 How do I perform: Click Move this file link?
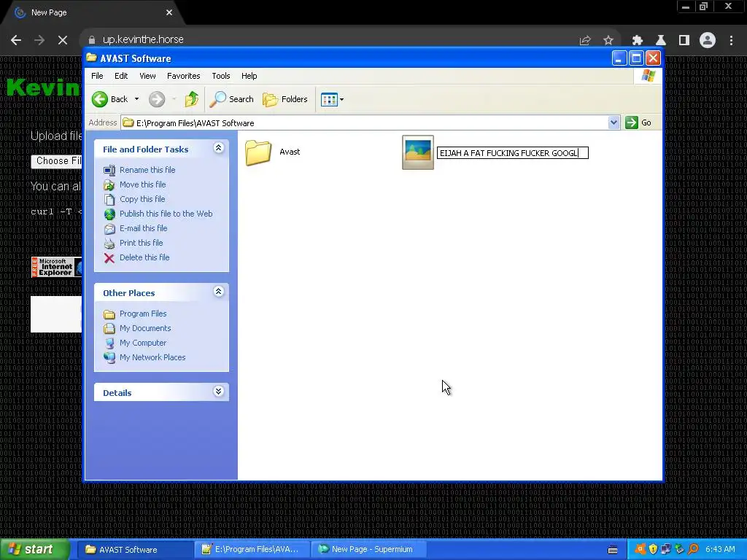(x=142, y=184)
